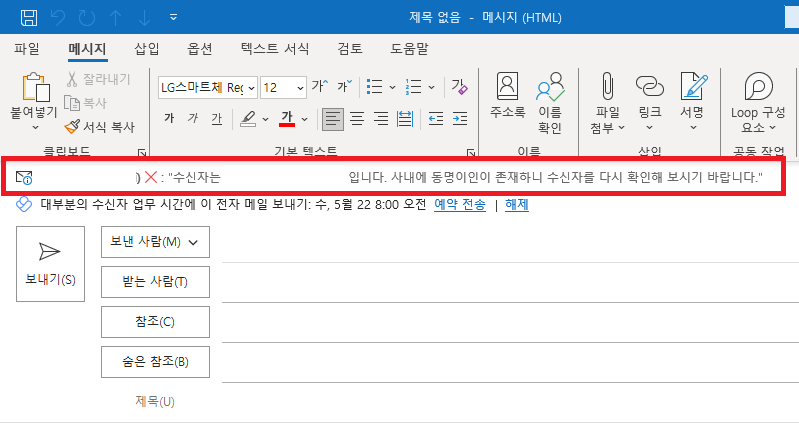Click the 붙여넣기 clipboard icon
The height and width of the screenshot is (424, 799).
click(x=35, y=87)
